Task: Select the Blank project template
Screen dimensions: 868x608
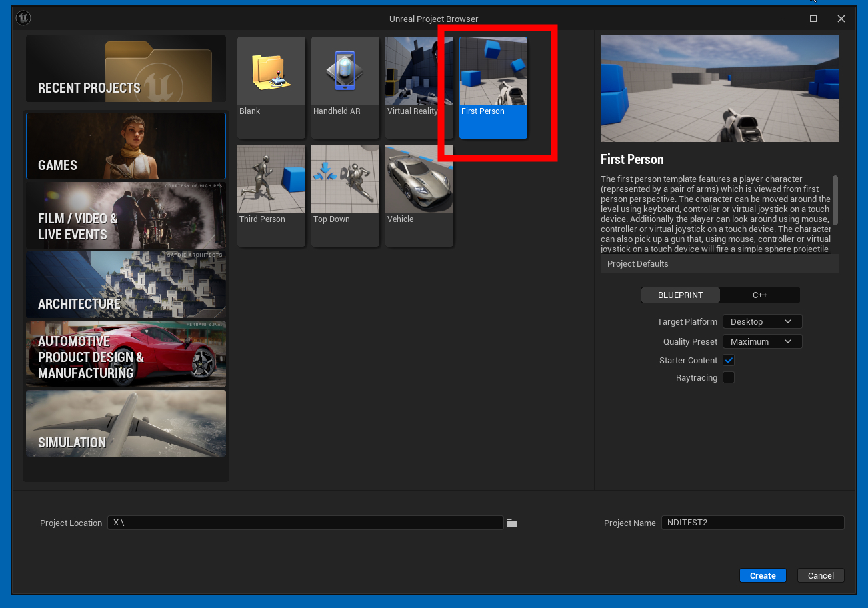Action: click(271, 87)
